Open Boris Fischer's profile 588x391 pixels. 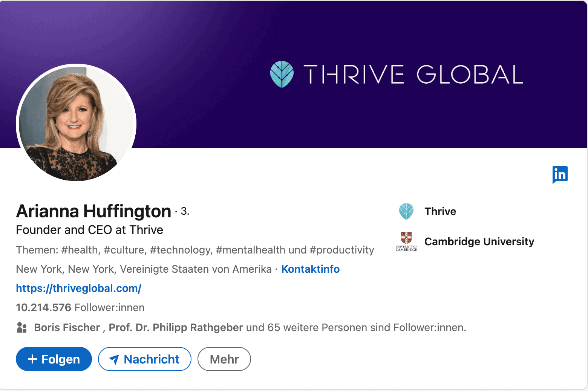pyautogui.click(x=67, y=327)
